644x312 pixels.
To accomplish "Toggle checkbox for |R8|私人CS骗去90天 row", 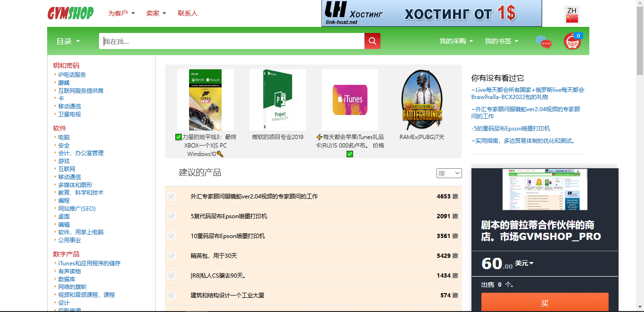I will point(171,275).
